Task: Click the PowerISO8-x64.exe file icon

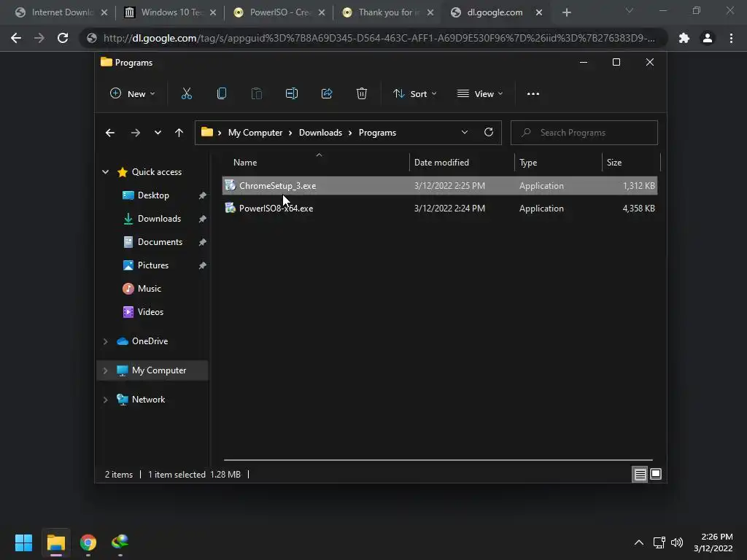Action: [230, 208]
